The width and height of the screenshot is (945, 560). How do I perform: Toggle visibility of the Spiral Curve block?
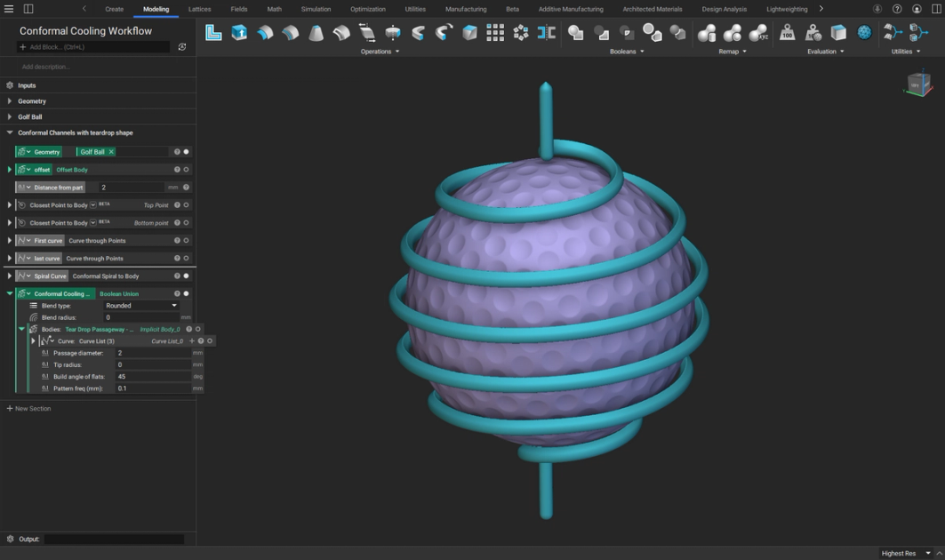pos(186,275)
